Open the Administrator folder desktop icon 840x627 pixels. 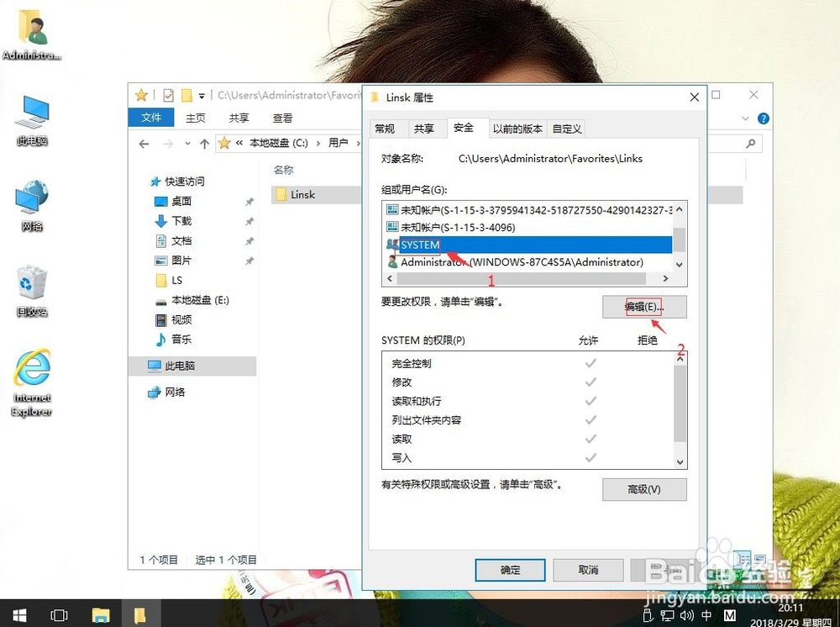pyautogui.click(x=32, y=34)
